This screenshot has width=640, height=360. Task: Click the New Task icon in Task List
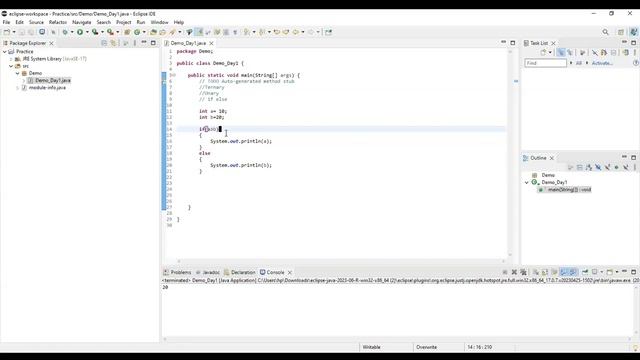click(543, 52)
